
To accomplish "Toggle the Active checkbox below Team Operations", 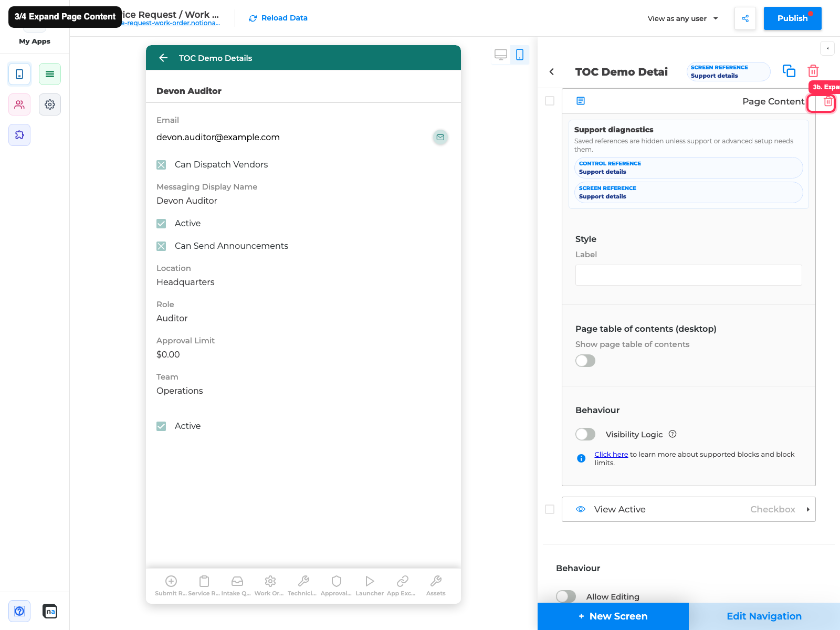I will pyautogui.click(x=161, y=426).
